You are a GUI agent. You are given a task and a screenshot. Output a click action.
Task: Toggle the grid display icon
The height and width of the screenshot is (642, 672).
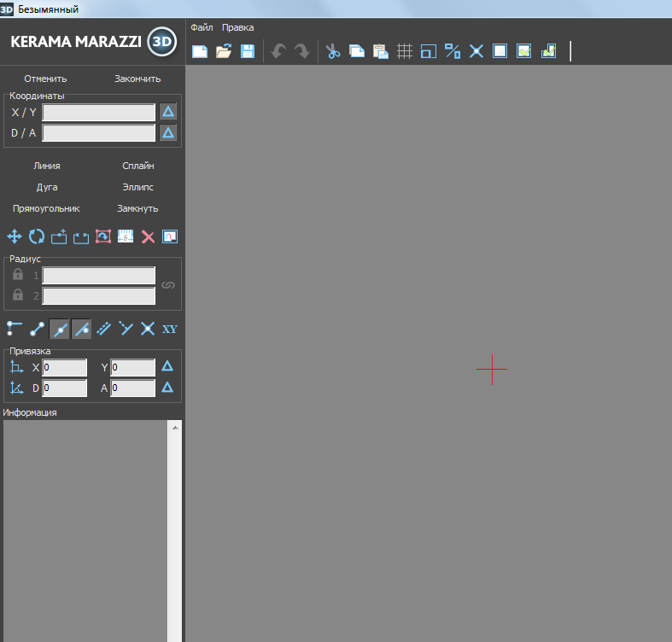(x=405, y=51)
